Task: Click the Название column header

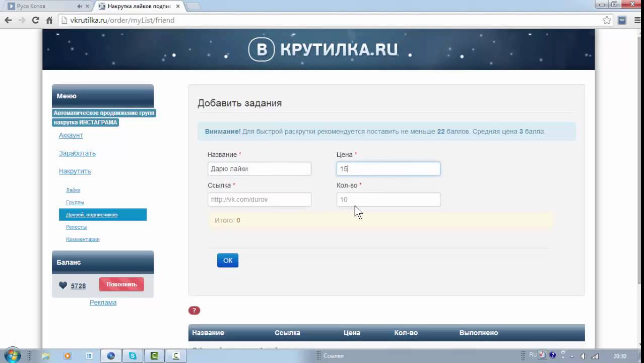Action: point(208,333)
